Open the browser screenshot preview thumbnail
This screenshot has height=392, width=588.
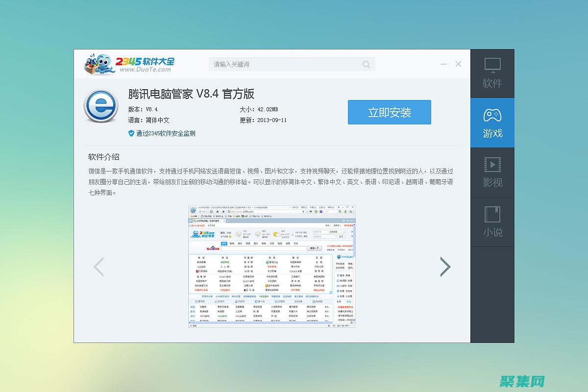click(272, 267)
